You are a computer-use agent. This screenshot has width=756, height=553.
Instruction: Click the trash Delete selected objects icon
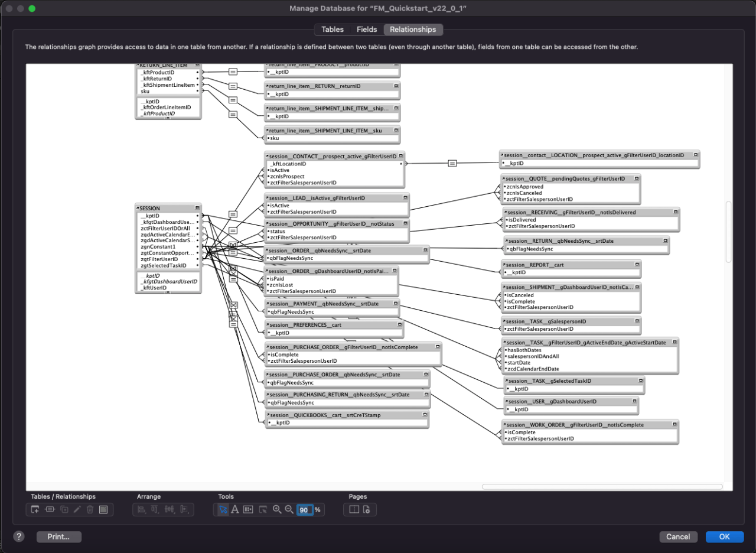click(90, 509)
